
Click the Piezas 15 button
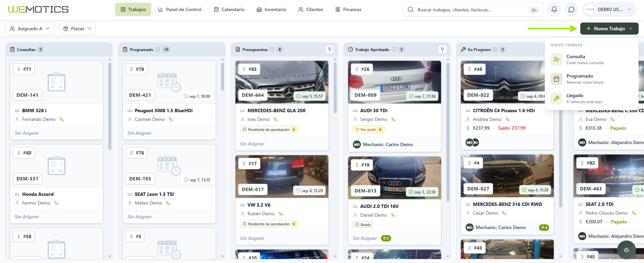[77, 29]
